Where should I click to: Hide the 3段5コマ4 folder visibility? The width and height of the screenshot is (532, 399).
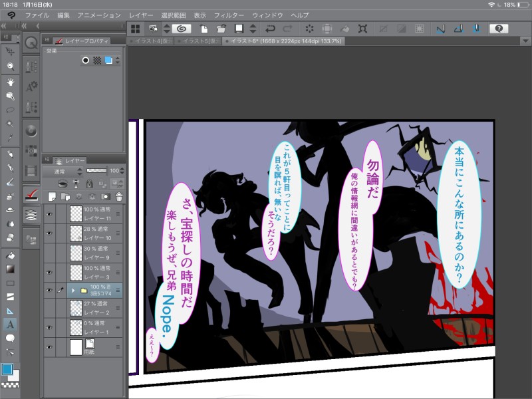pos(49,290)
